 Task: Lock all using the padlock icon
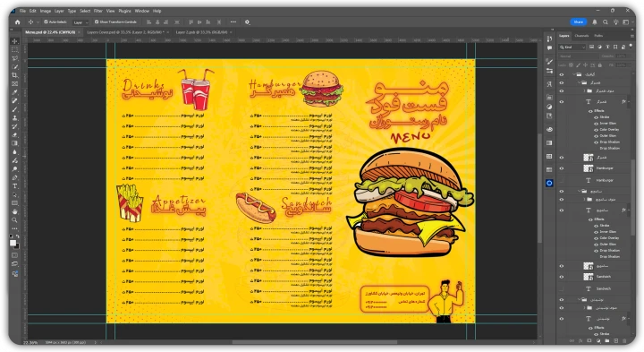[x=600, y=65]
